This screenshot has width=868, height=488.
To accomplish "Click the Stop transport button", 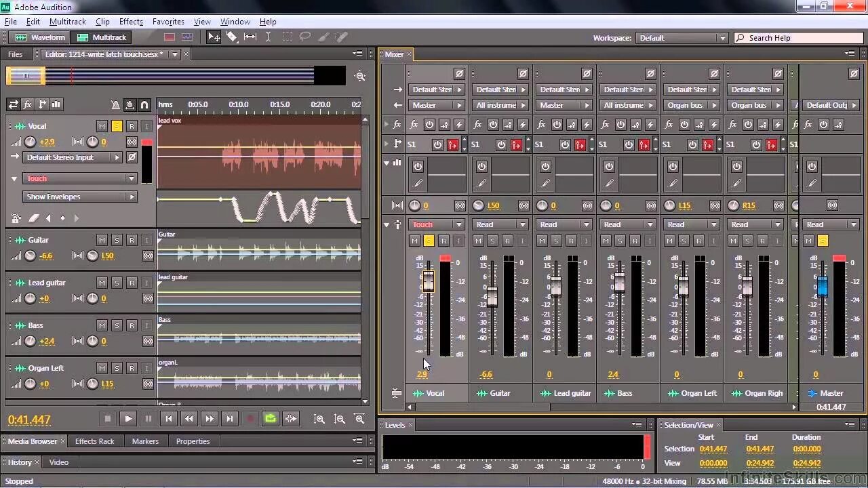I will tap(107, 419).
